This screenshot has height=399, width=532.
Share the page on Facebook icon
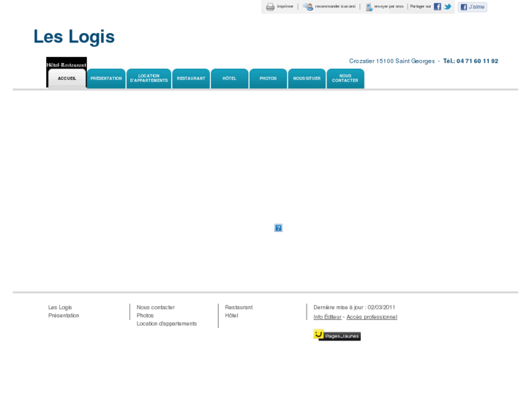[x=438, y=7]
